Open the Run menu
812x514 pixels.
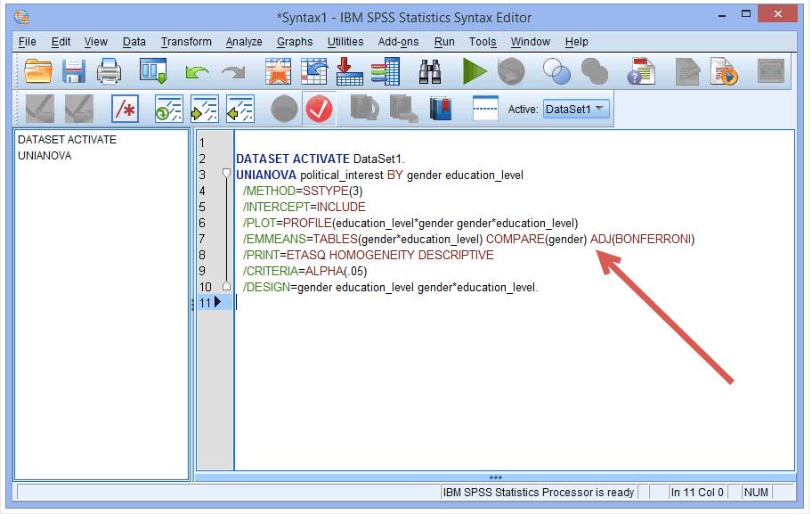(443, 42)
